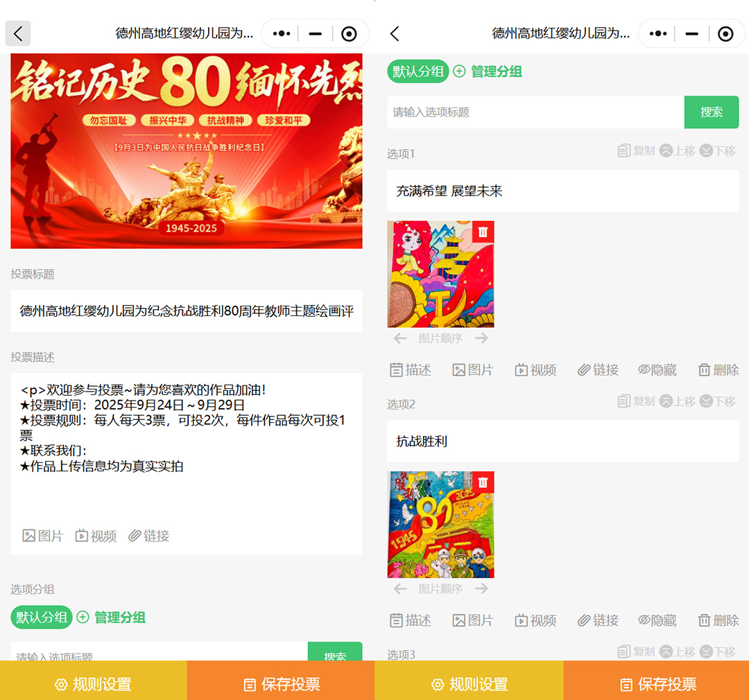The width and height of the screenshot is (749, 700).
Task: Open 规则设置 in left bottom bar
Action: pyautogui.click(x=93, y=684)
